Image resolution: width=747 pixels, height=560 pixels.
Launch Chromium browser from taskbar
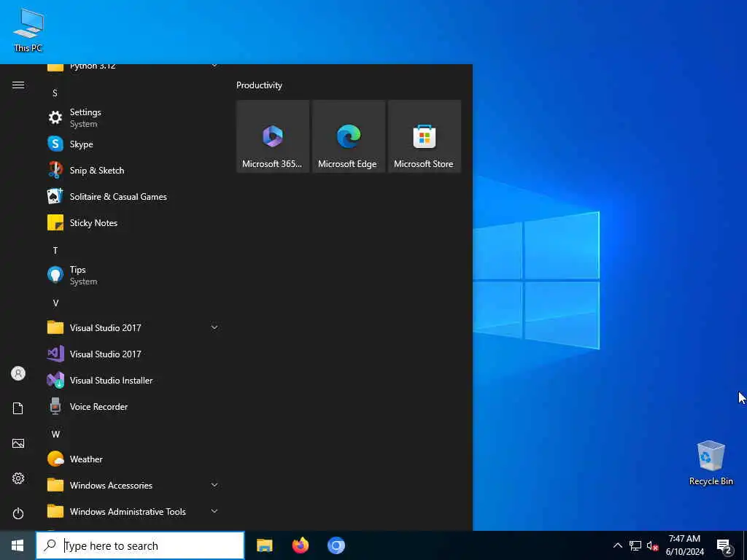tap(336, 545)
